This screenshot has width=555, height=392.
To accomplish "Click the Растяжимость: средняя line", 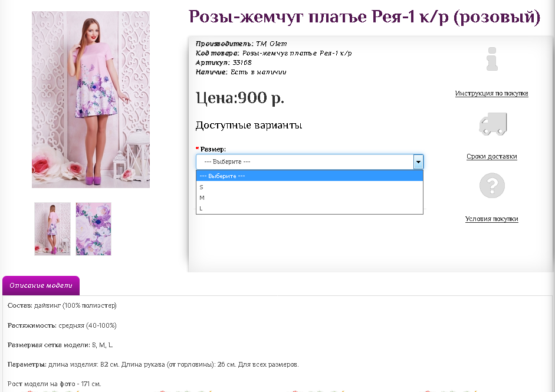I will (62, 325).
